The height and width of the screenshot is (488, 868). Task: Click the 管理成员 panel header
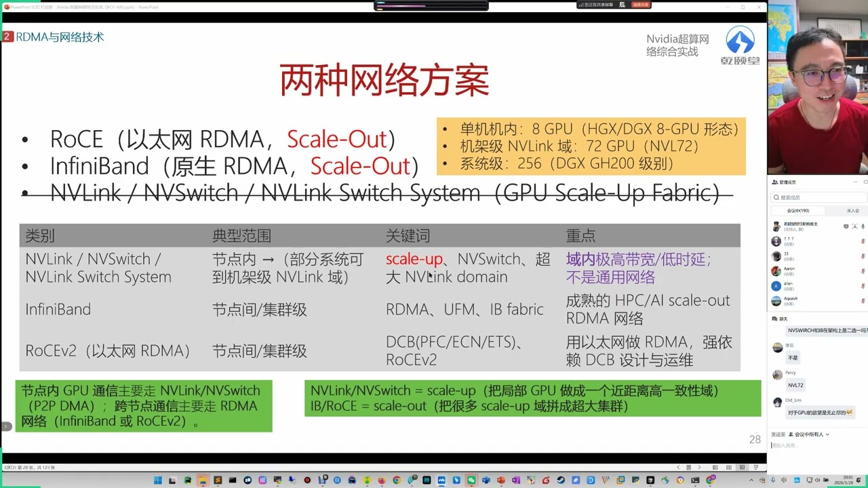click(x=784, y=183)
